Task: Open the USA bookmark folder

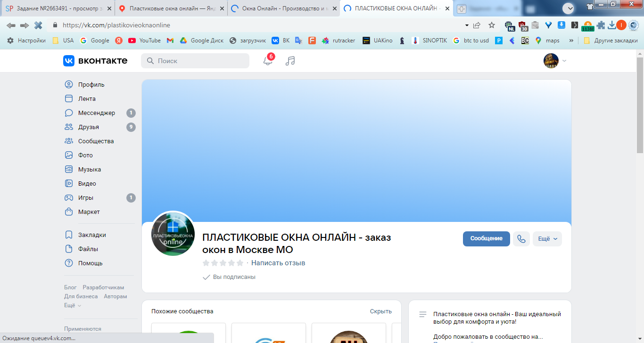Action: (63, 41)
